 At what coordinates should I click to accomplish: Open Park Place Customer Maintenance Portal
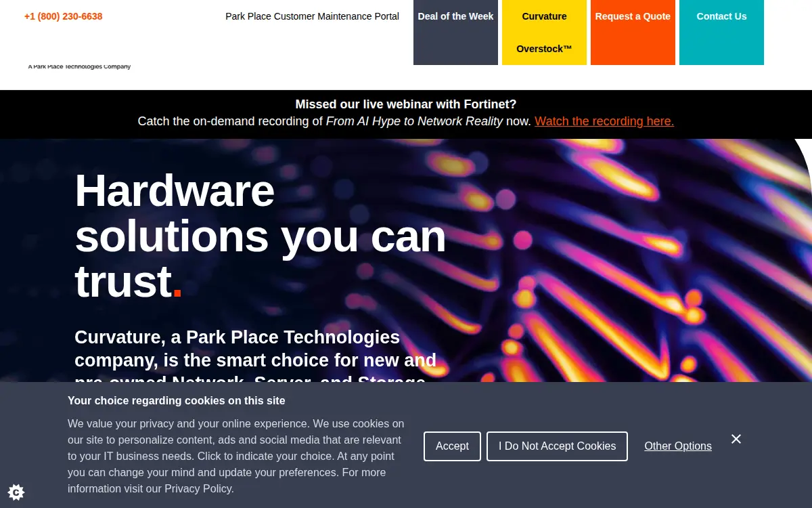coord(312,16)
